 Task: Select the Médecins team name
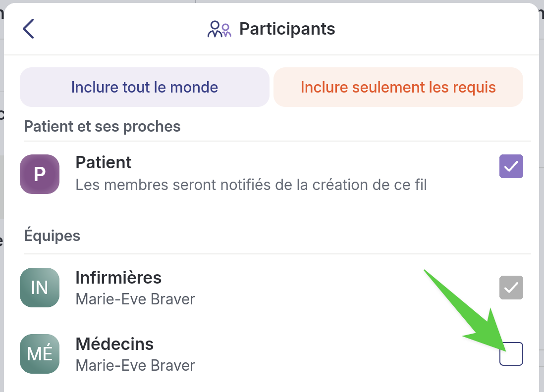(114, 344)
